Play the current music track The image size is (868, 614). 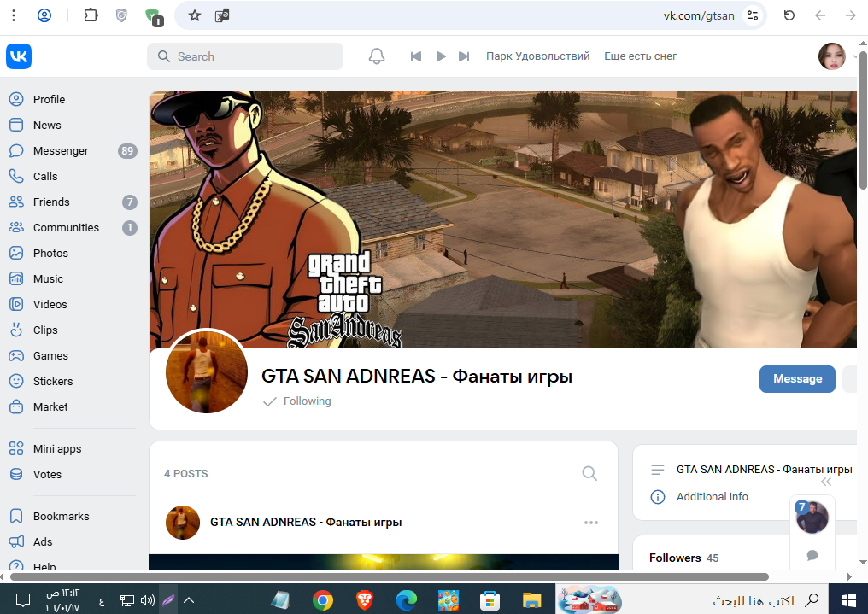441,56
